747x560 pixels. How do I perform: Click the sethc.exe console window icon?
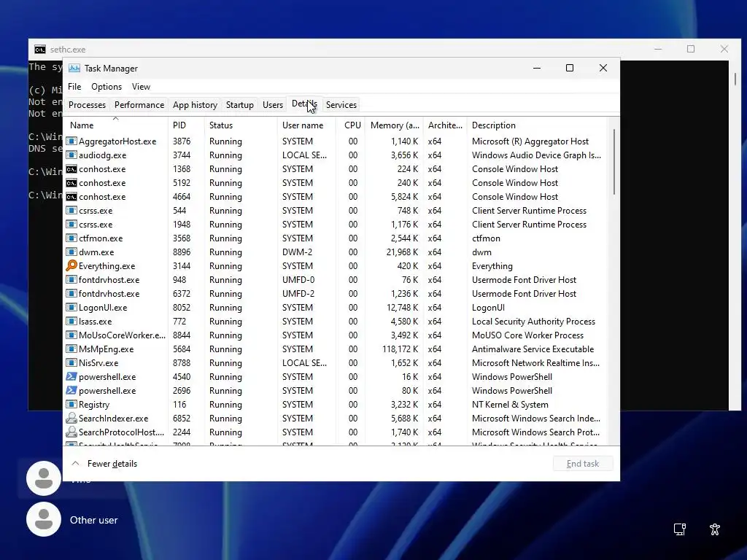pyautogui.click(x=40, y=49)
